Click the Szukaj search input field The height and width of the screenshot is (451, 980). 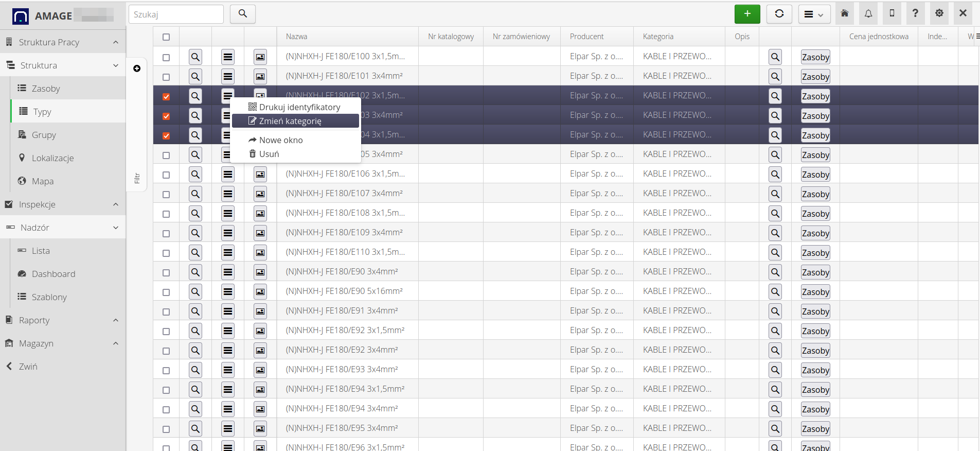pos(176,14)
